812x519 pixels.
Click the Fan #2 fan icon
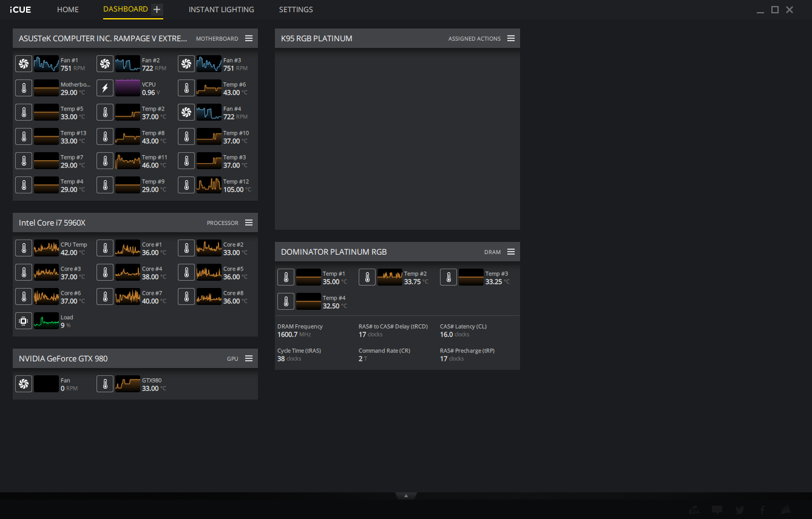[x=105, y=64]
